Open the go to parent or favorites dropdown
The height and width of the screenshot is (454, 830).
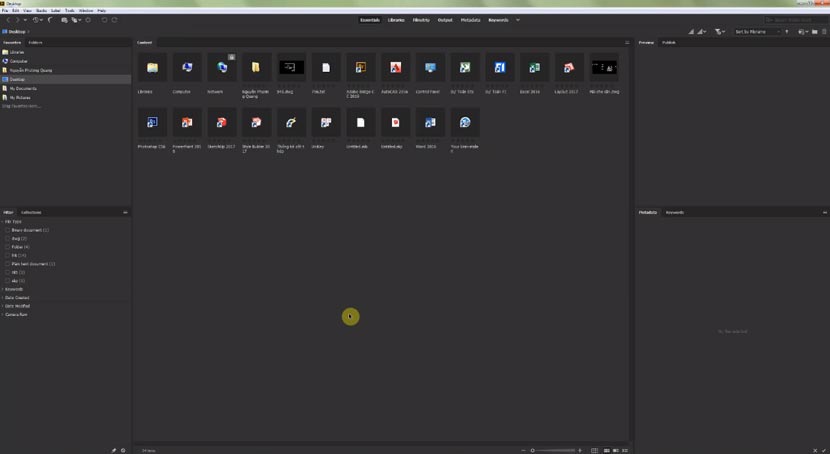click(25, 20)
